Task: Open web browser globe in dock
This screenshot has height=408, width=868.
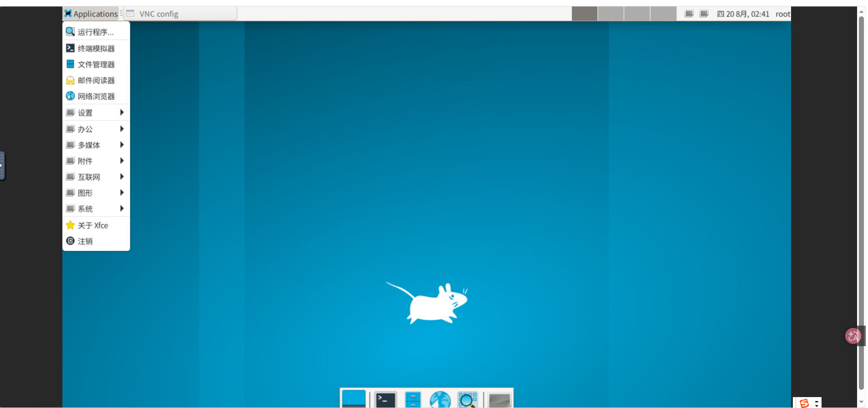Action: click(440, 400)
